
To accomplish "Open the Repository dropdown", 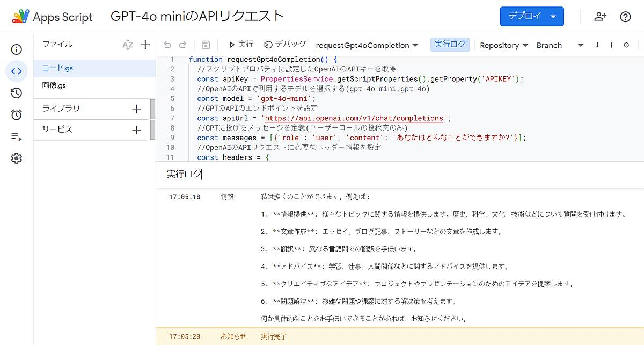I will 504,45.
